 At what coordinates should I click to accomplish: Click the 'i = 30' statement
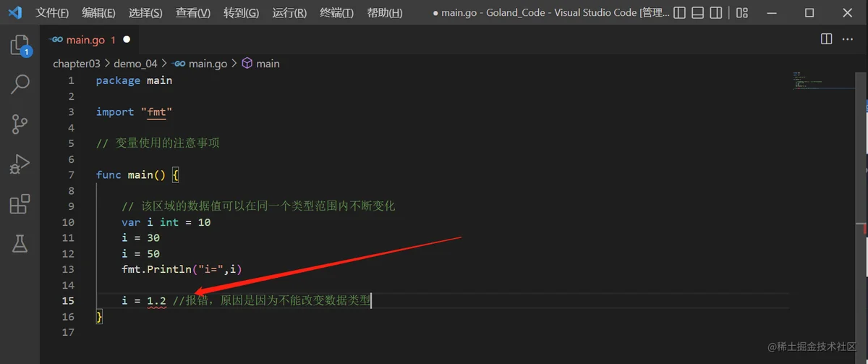(141, 238)
